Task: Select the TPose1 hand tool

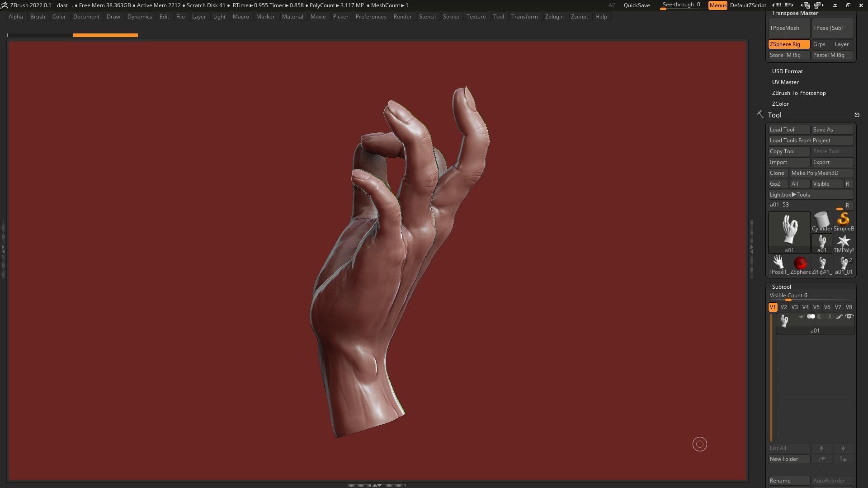Action: 778,265
